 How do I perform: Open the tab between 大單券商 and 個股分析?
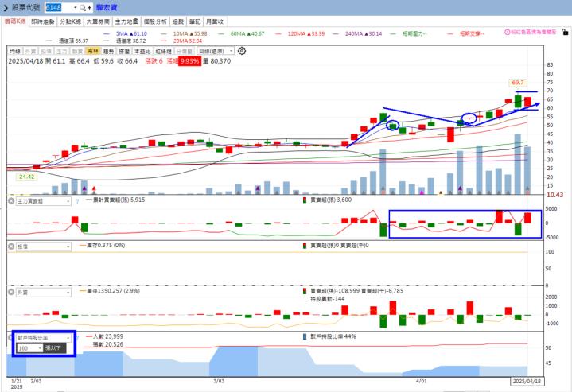click(x=126, y=21)
